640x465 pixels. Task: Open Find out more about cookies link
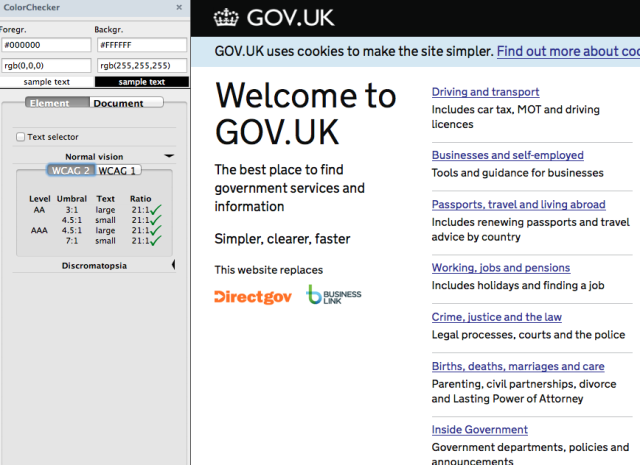tap(568, 51)
